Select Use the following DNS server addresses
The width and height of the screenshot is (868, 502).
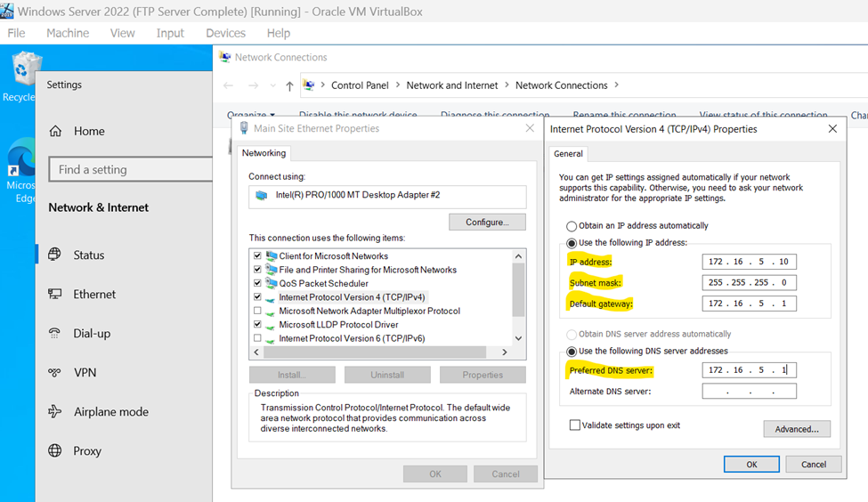[x=572, y=352]
